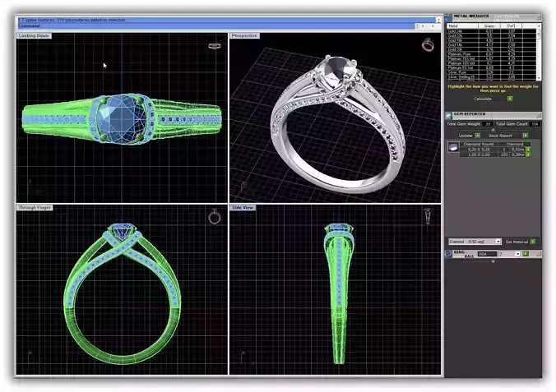Click the Total Gem Count value field
Screen dimensions: 556x392
pyautogui.click(x=535, y=124)
